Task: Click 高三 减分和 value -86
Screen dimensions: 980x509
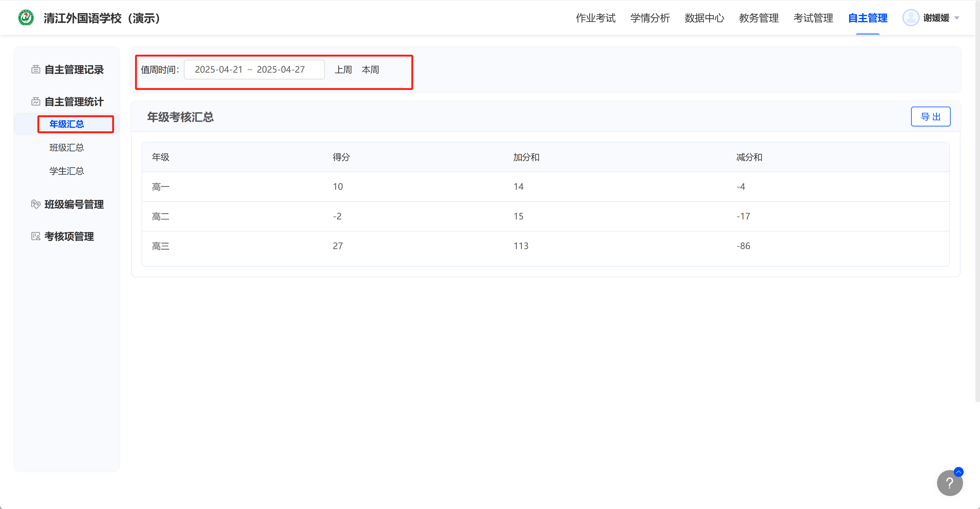Action: 743,246
